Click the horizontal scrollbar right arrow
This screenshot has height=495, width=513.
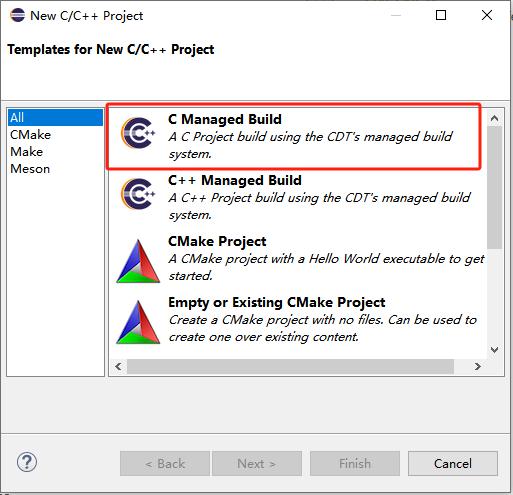tap(478, 366)
